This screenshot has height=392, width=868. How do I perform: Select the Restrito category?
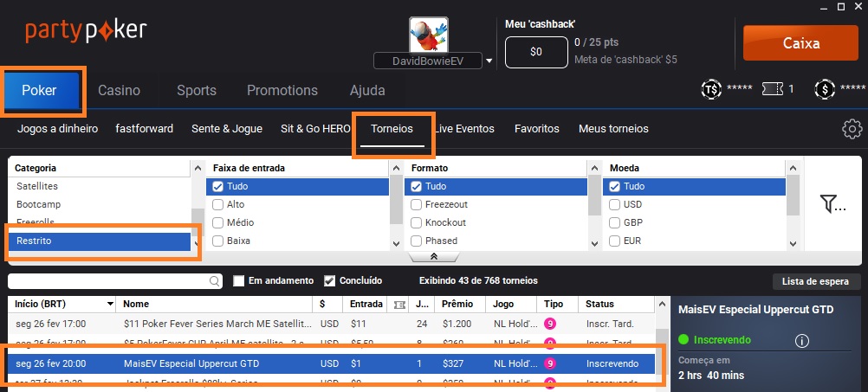tap(100, 241)
